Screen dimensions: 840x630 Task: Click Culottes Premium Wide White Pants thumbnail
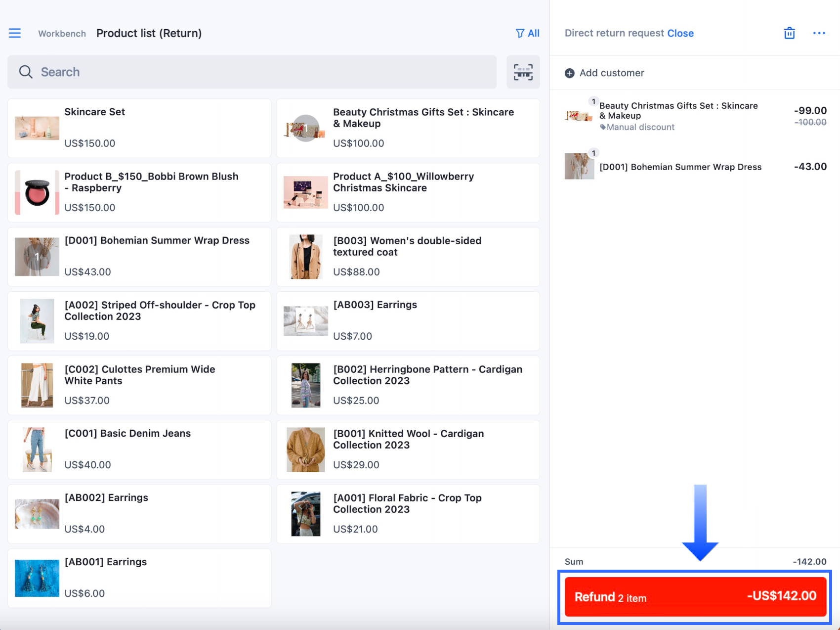37,385
